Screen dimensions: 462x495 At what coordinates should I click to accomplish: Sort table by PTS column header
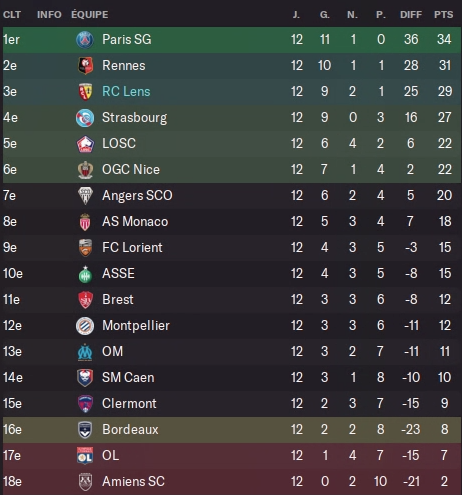pos(444,15)
